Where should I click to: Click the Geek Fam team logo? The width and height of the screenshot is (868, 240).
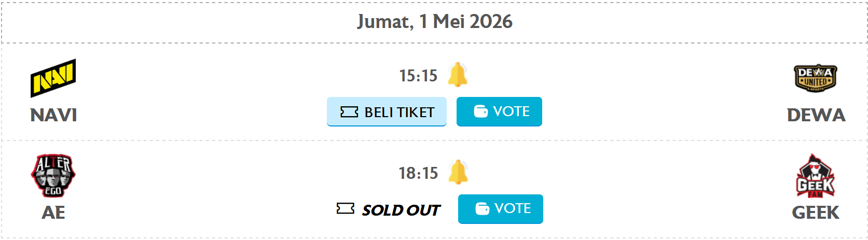coord(815,176)
